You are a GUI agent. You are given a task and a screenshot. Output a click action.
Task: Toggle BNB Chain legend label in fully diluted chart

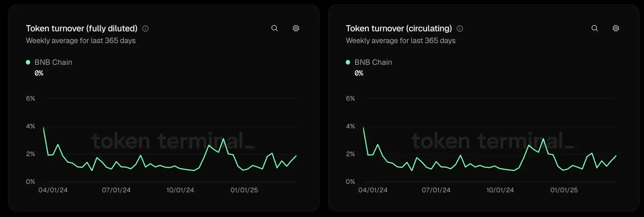click(53, 62)
